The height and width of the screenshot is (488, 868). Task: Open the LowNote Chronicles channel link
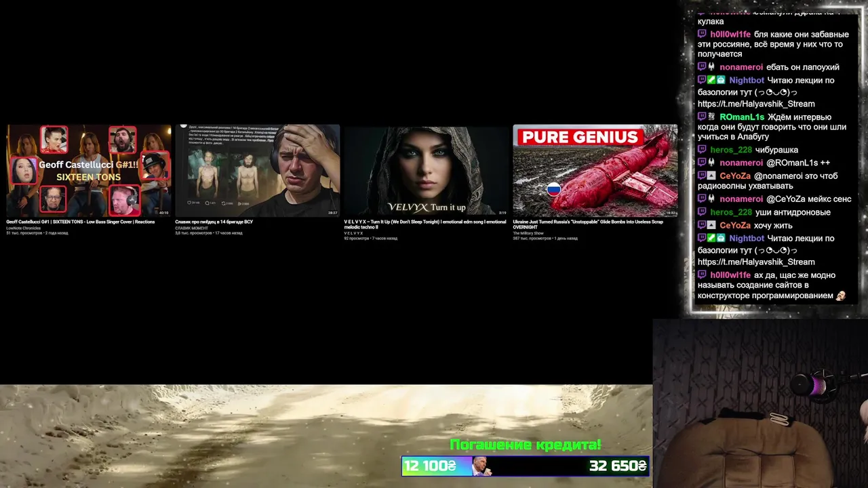pos(24,228)
